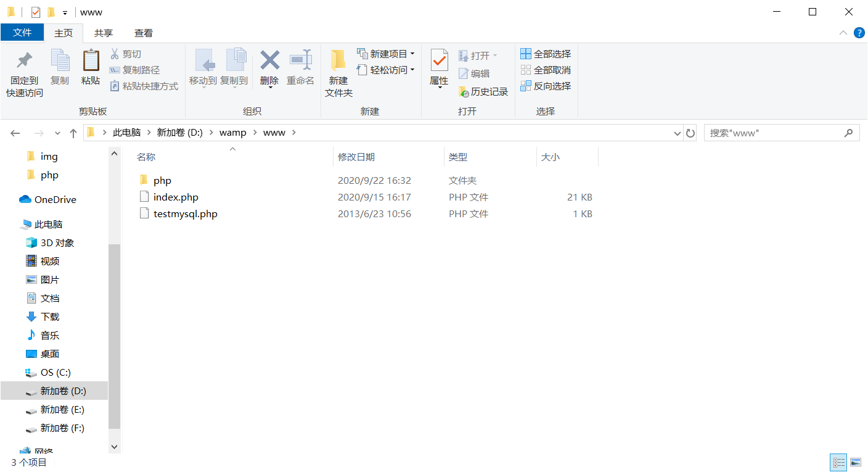868x472 pixels.
Task: Sort by Date modified (修改日期) header
Action: click(x=356, y=157)
